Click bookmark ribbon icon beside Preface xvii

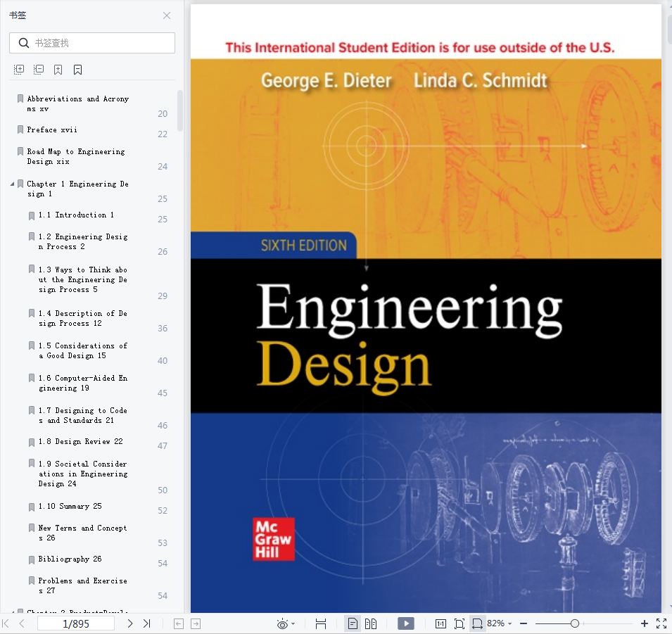tap(20, 129)
